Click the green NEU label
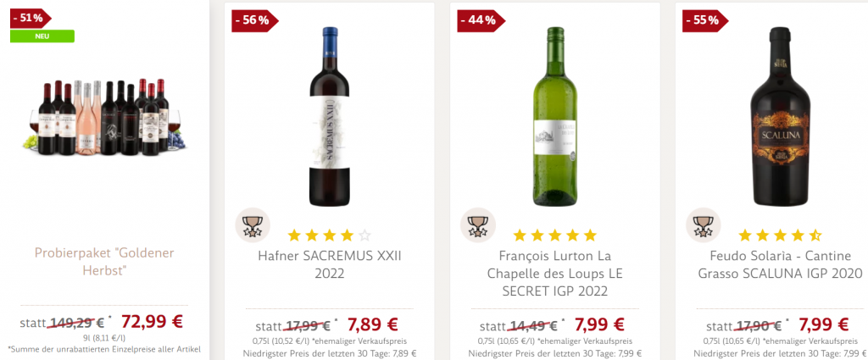Viewport: 868px width, 360px height. [x=42, y=36]
